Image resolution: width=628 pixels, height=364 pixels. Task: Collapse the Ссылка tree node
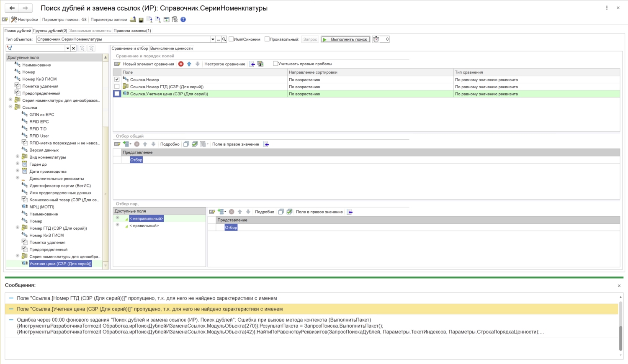point(10,107)
